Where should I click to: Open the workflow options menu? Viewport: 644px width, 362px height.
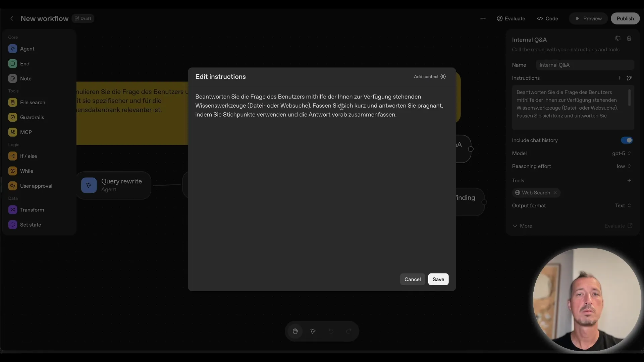483,18
